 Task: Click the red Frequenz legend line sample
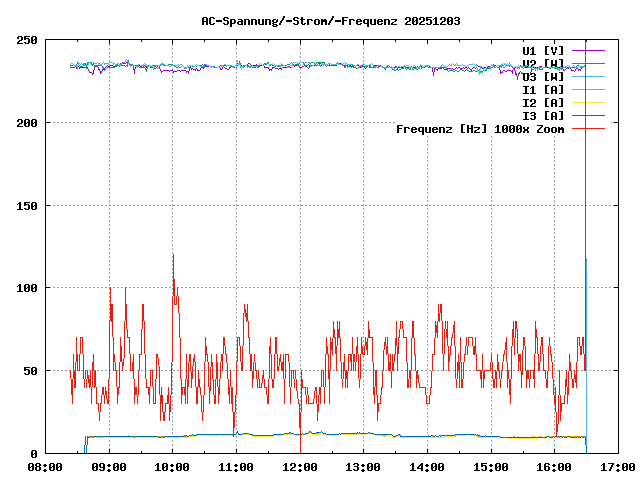click(x=588, y=128)
